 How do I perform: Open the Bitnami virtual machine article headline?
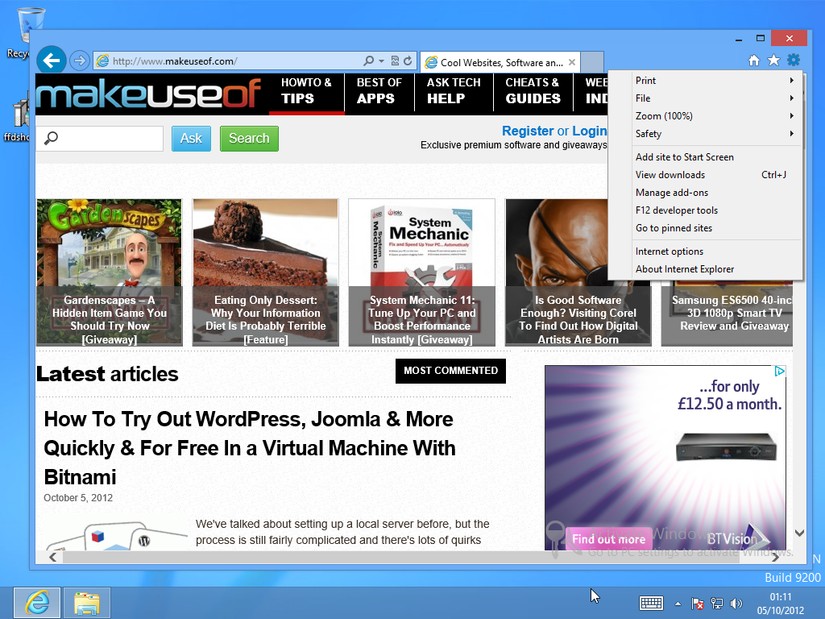coord(249,448)
